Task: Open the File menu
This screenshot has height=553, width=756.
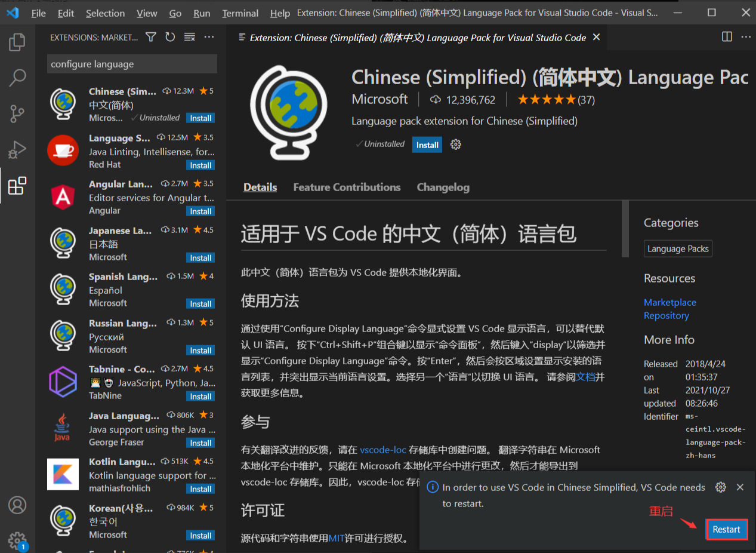Action: click(x=38, y=13)
